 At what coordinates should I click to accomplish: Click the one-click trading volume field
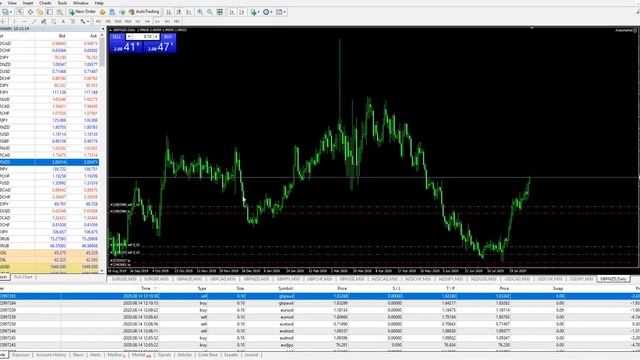pyautogui.click(x=142, y=37)
